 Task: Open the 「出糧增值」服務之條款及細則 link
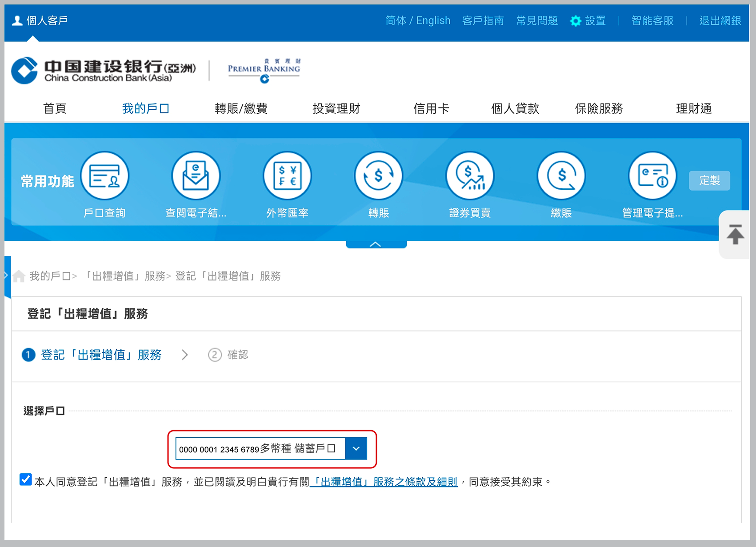[x=384, y=482]
